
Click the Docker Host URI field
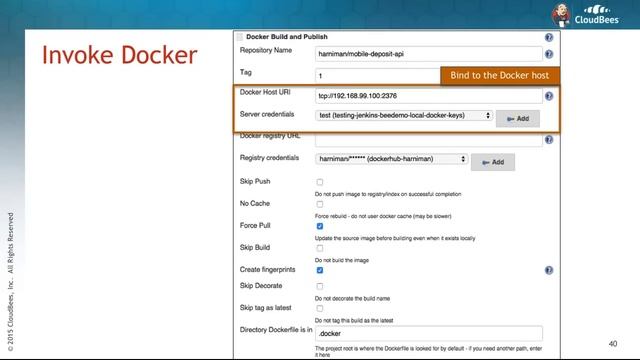pos(429,96)
